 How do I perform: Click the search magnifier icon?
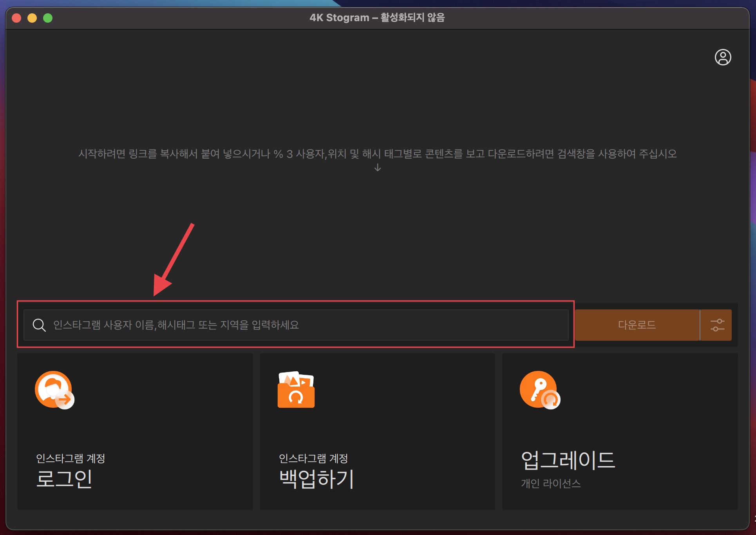click(39, 325)
